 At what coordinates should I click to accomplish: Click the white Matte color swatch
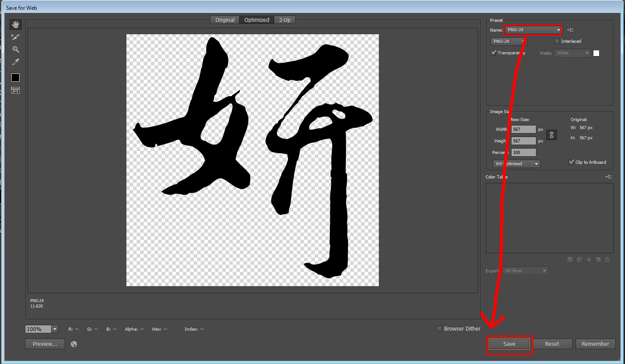(x=597, y=53)
